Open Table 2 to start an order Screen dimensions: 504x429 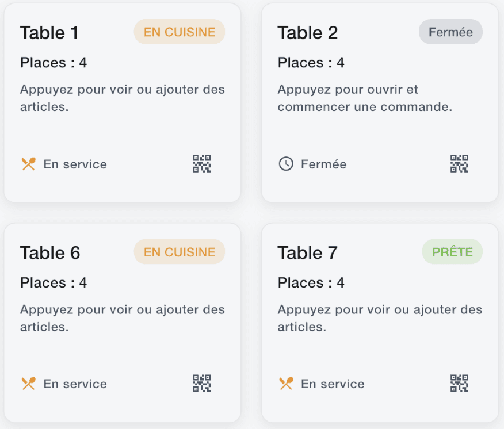pyautogui.click(x=380, y=102)
